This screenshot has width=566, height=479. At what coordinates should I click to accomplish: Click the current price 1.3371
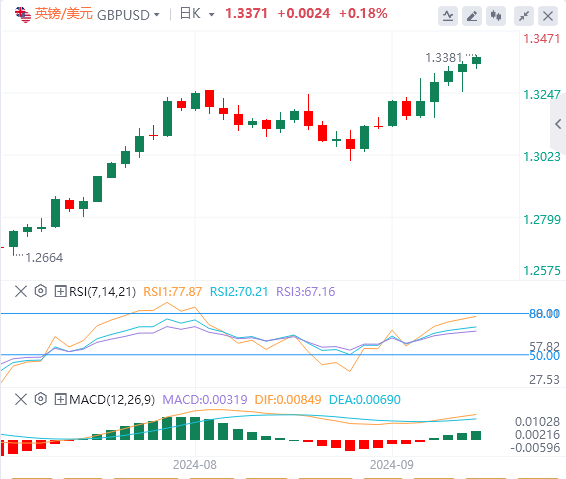[246, 14]
